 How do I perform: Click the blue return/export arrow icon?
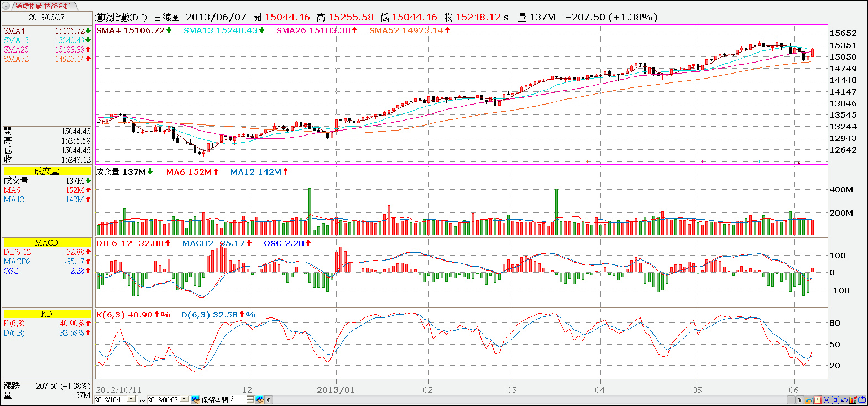click(x=861, y=400)
